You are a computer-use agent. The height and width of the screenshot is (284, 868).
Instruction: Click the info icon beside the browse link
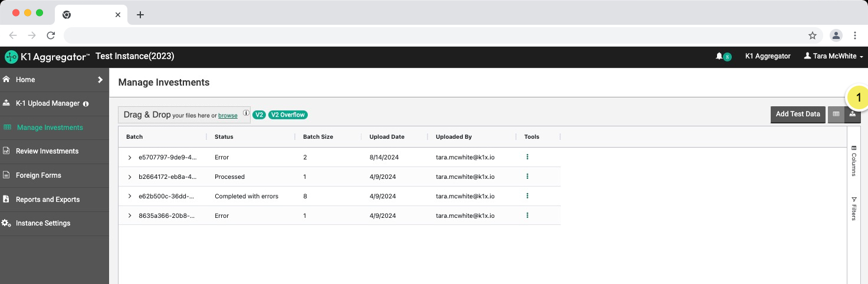pyautogui.click(x=246, y=113)
